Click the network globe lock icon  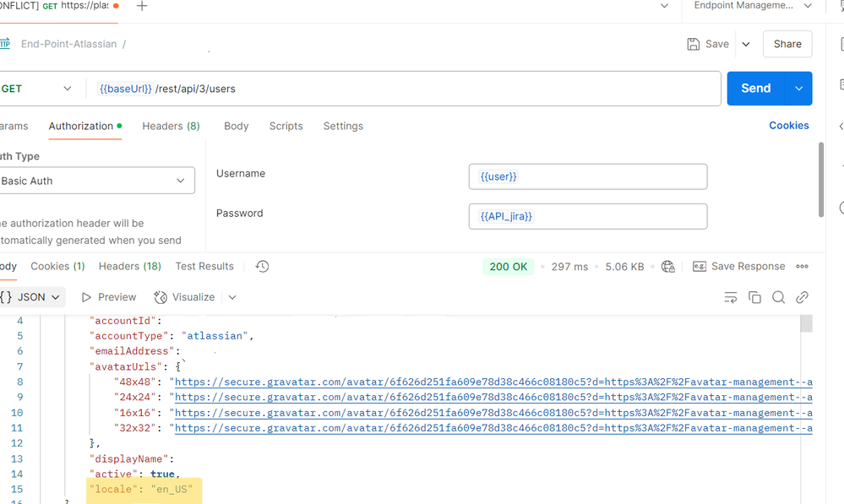668,266
